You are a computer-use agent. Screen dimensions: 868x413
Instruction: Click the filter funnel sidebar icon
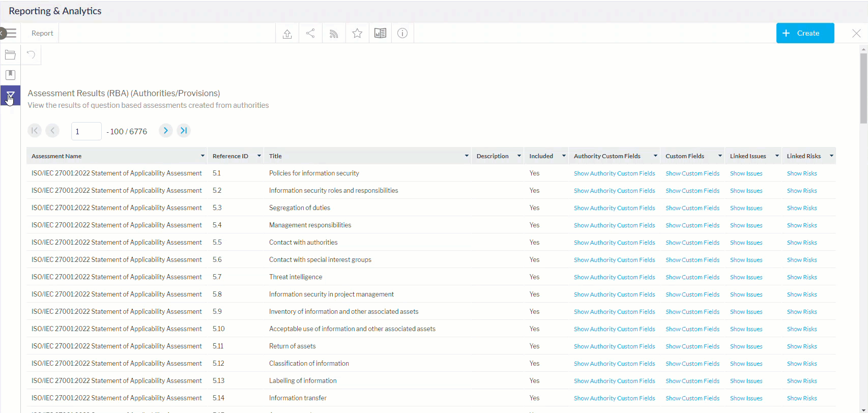tap(10, 96)
